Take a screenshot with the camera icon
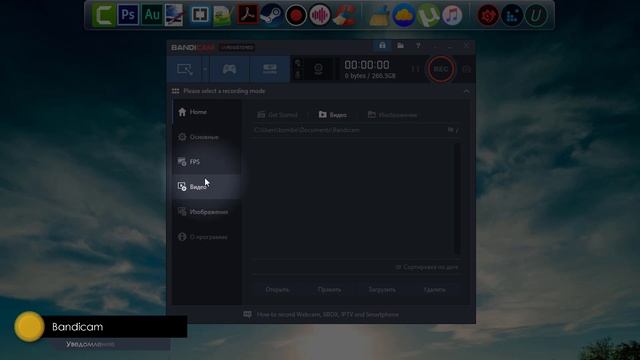 click(467, 69)
